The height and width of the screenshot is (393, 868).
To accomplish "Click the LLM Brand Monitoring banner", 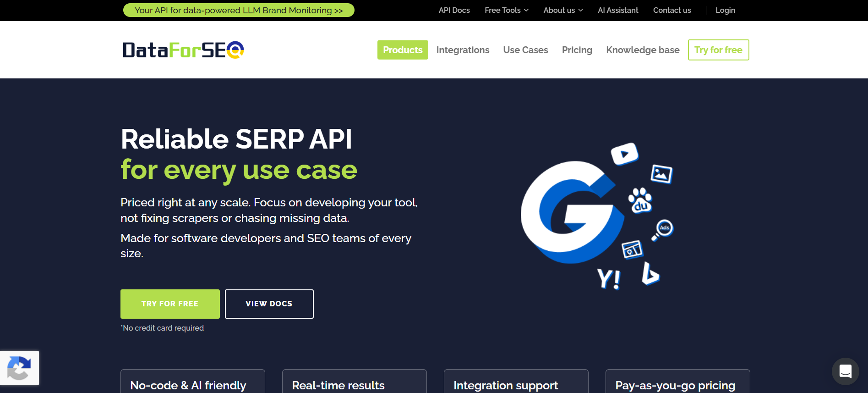I will pyautogui.click(x=239, y=10).
